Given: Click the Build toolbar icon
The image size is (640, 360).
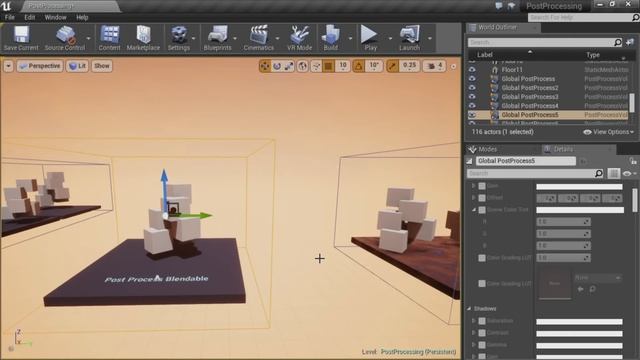Looking at the screenshot, I should [x=331, y=38].
